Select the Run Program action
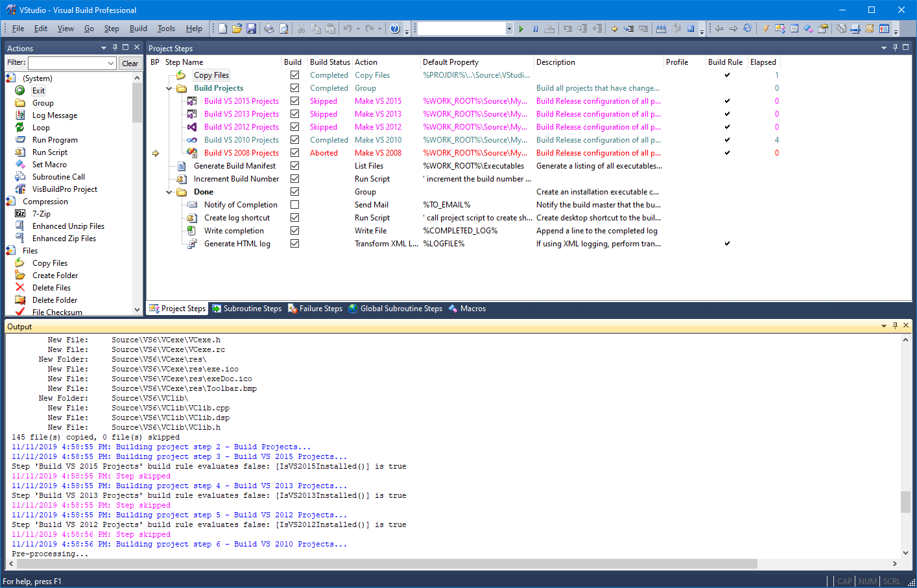 point(54,140)
